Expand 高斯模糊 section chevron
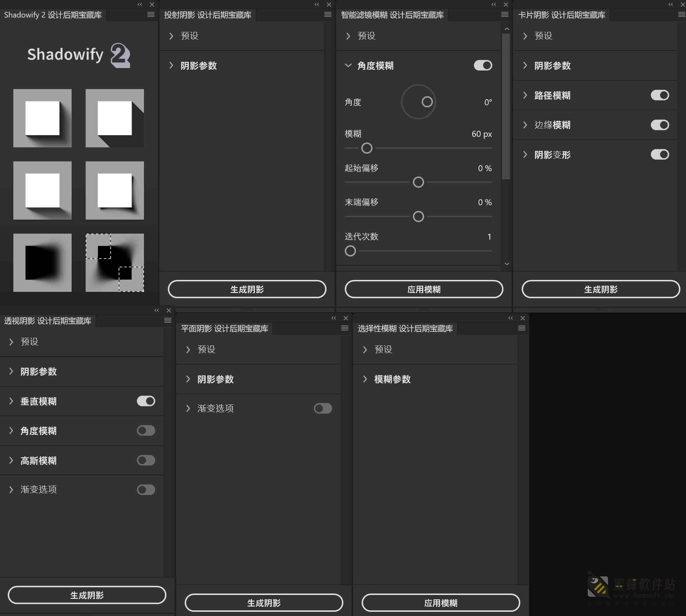686x616 pixels. 11,460
